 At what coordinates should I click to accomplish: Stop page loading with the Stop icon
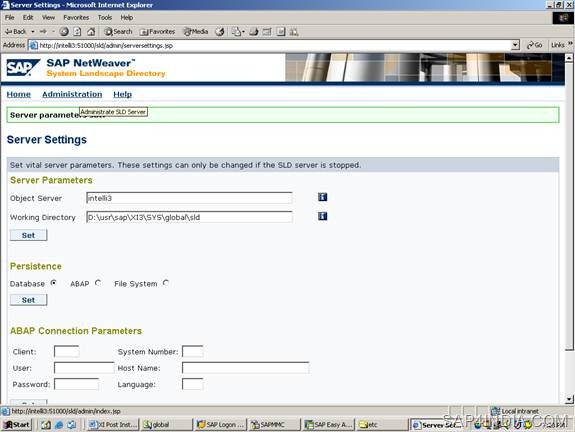[64, 32]
